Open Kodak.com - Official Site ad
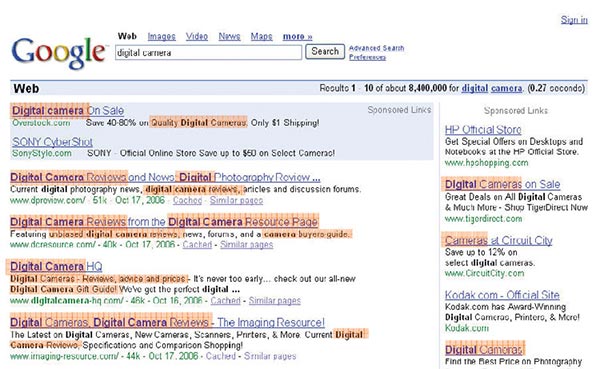600x369 pixels. (502, 295)
